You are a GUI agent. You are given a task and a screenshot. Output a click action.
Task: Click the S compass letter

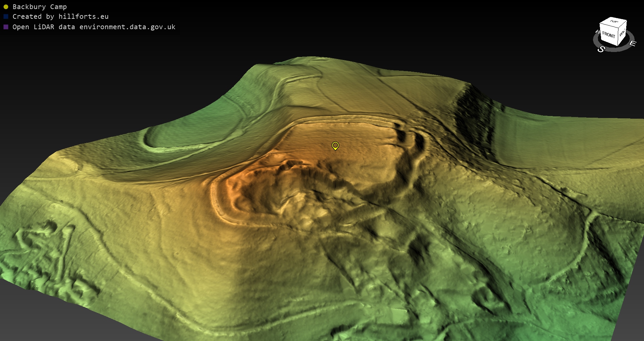(601, 49)
